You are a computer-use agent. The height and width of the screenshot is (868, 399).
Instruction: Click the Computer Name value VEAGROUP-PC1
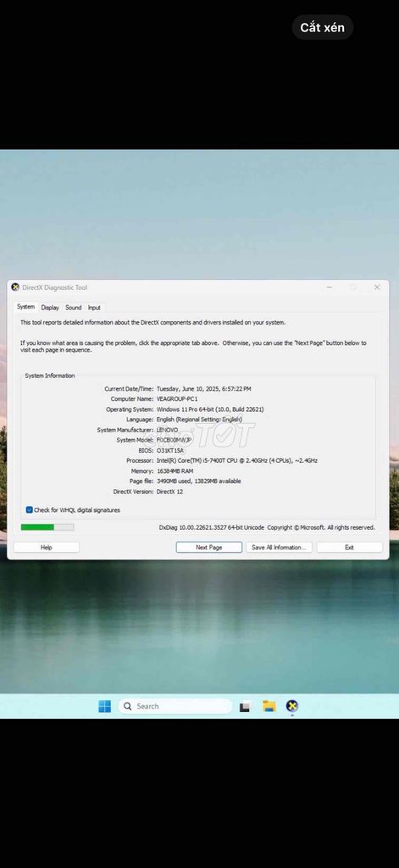tap(177, 399)
